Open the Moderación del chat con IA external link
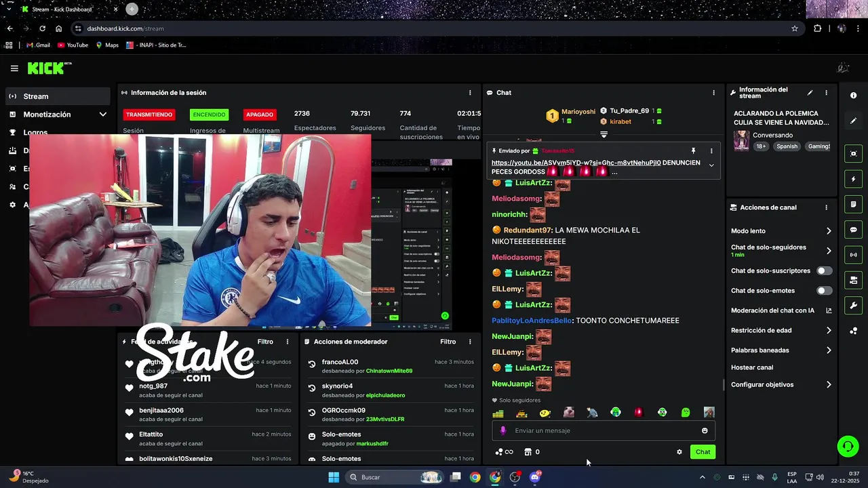868x488 pixels. tap(829, 310)
